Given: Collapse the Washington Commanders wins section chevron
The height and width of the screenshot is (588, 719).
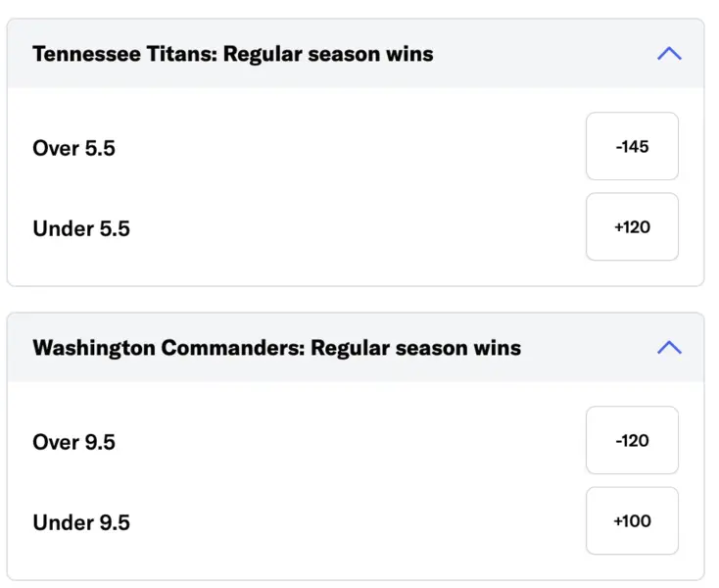Looking at the screenshot, I should [x=669, y=347].
